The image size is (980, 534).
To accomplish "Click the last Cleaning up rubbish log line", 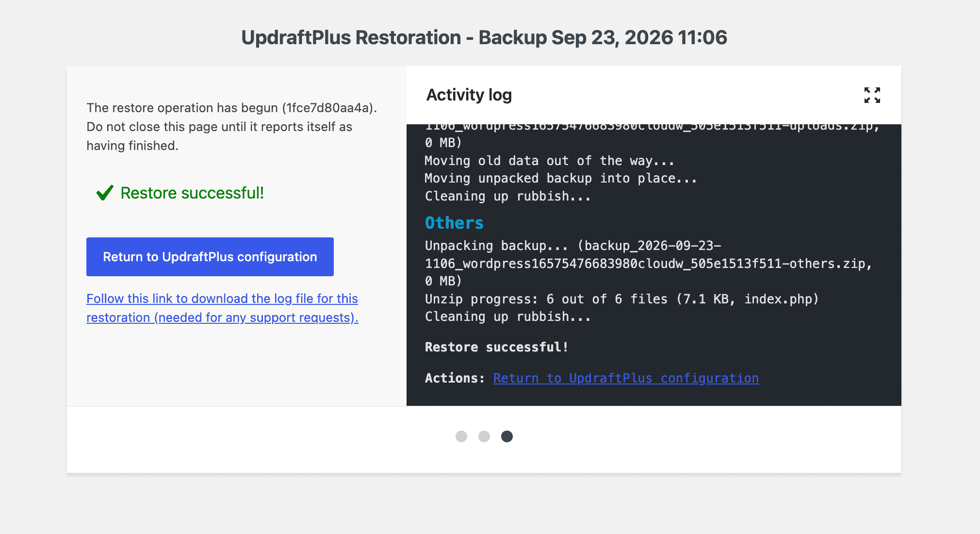I will pos(507,317).
